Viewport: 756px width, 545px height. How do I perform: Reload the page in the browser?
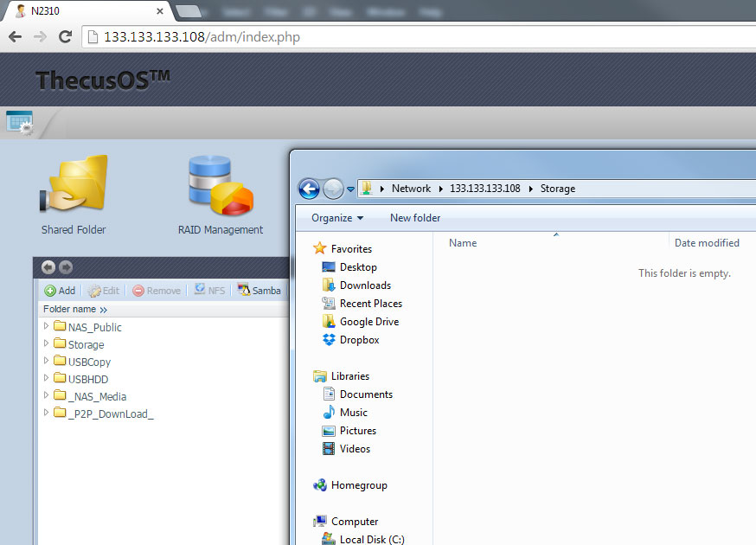[65, 37]
